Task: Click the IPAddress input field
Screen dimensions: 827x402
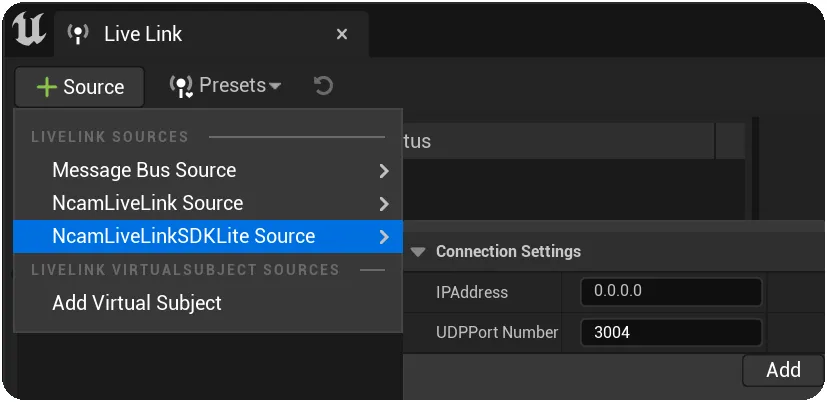Action: (671, 292)
